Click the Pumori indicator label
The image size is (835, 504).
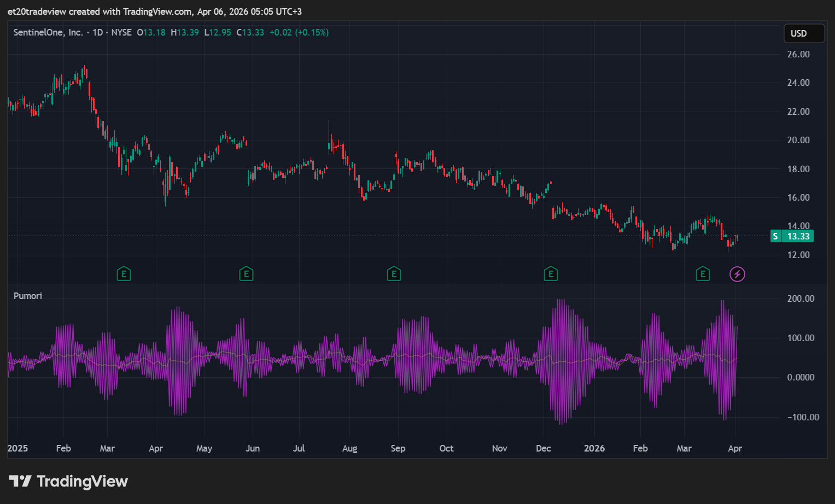click(x=28, y=296)
